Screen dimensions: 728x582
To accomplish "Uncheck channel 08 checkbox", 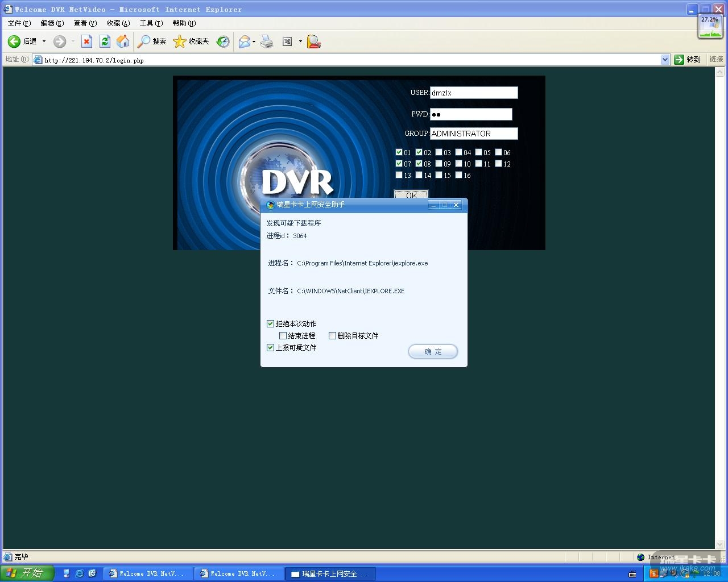I will pyautogui.click(x=419, y=164).
